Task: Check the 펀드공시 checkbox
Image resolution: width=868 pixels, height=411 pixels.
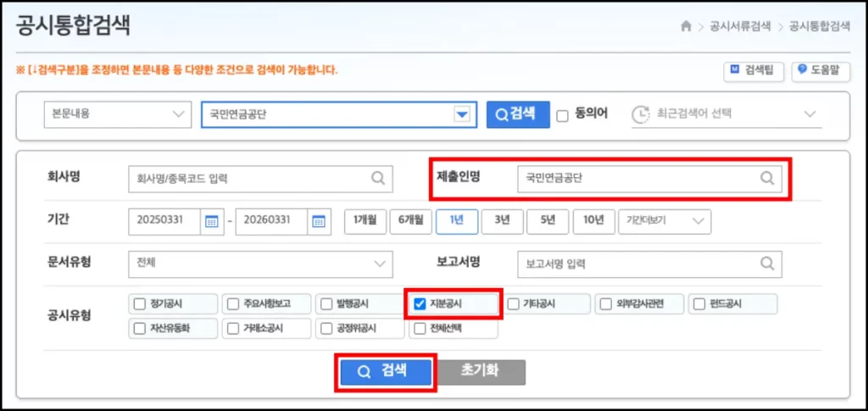Action: 699,303
